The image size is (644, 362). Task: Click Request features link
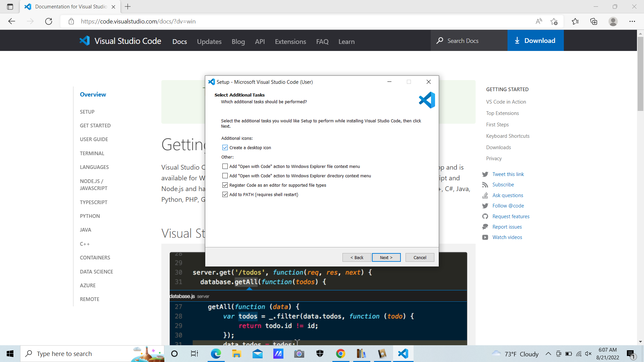[x=511, y=216]
